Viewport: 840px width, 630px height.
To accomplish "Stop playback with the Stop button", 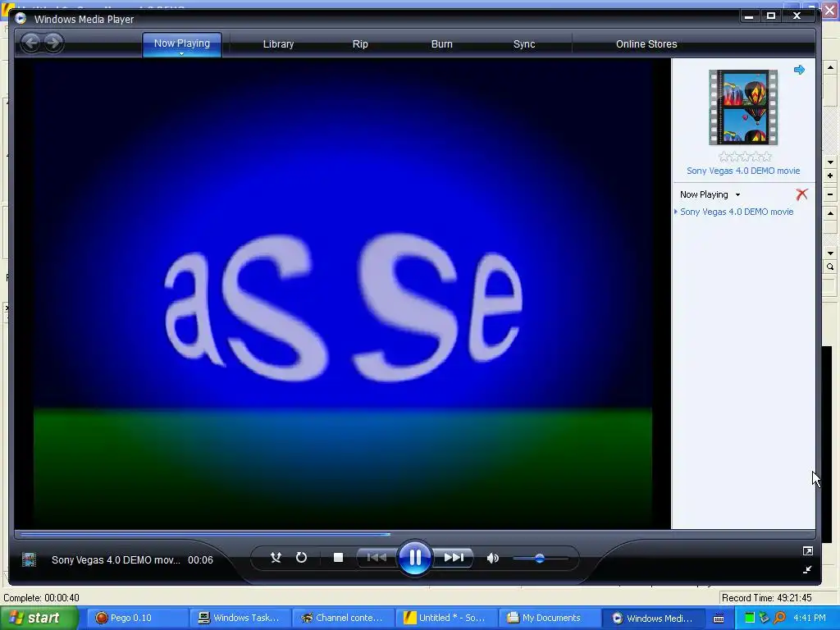I will click(338, 558).
